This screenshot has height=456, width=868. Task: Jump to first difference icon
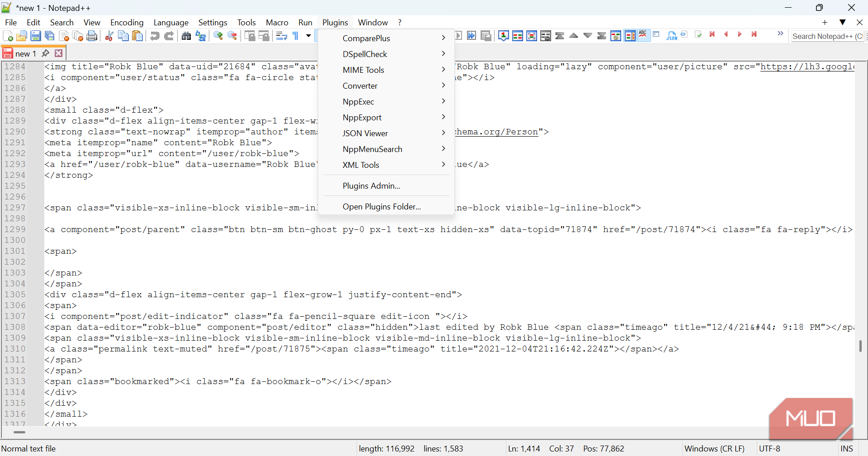pos(560,36)
